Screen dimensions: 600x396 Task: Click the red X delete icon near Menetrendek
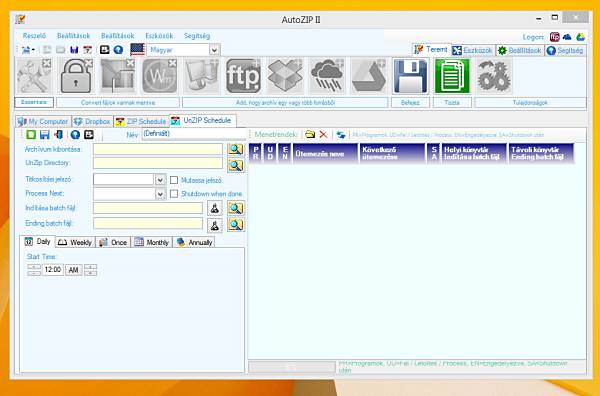pos(323,134)
